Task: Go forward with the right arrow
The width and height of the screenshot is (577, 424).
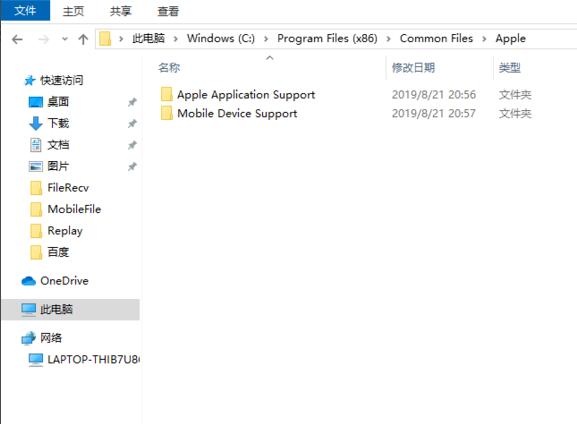Action: pyautogui.click(x=44, y=39)
